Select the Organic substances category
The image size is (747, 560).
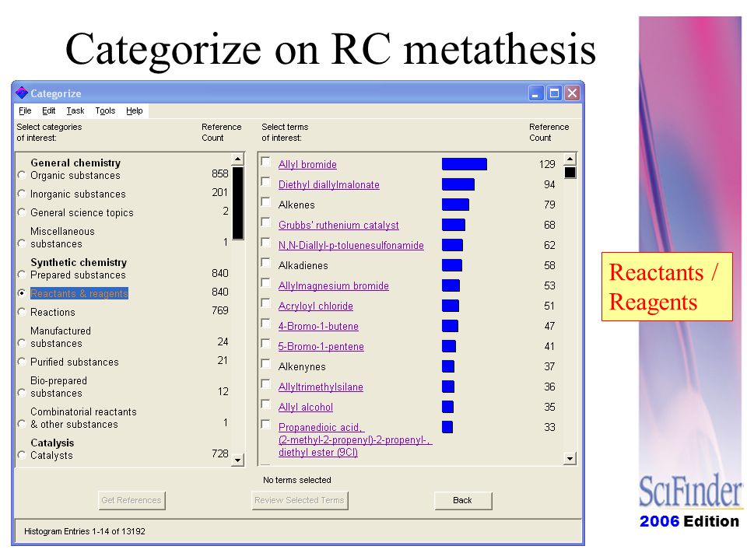[22, 175]
